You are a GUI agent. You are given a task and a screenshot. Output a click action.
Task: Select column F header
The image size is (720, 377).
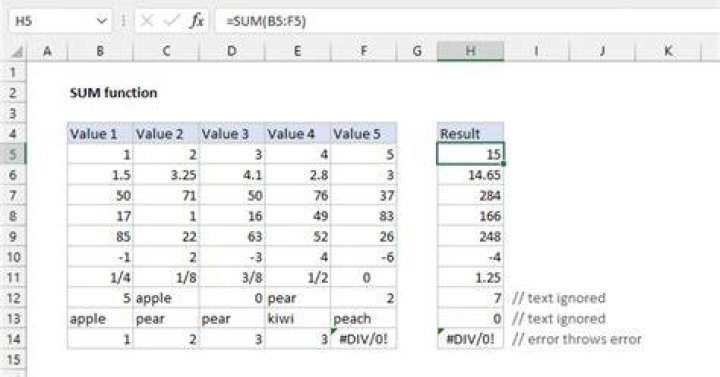[x=364, y=51]
